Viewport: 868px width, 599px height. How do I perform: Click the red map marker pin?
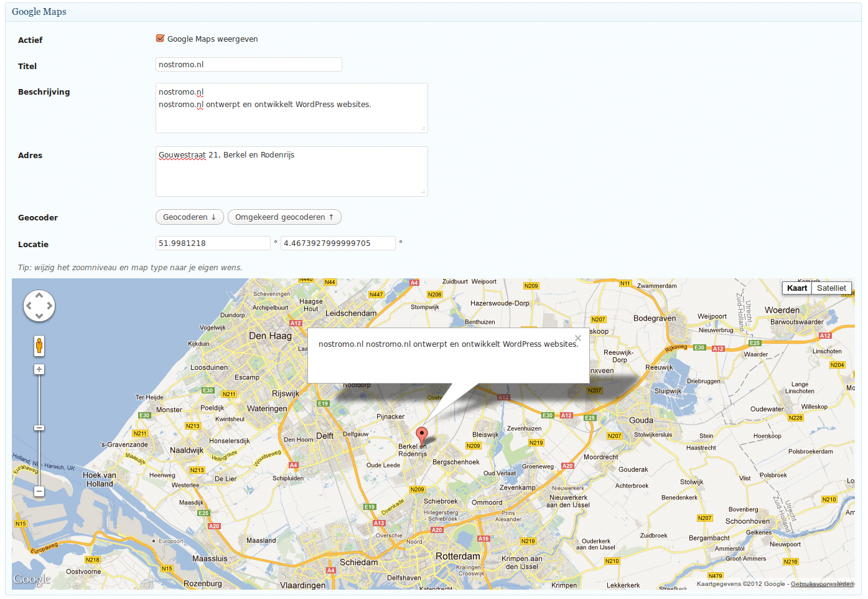point(422,435)
